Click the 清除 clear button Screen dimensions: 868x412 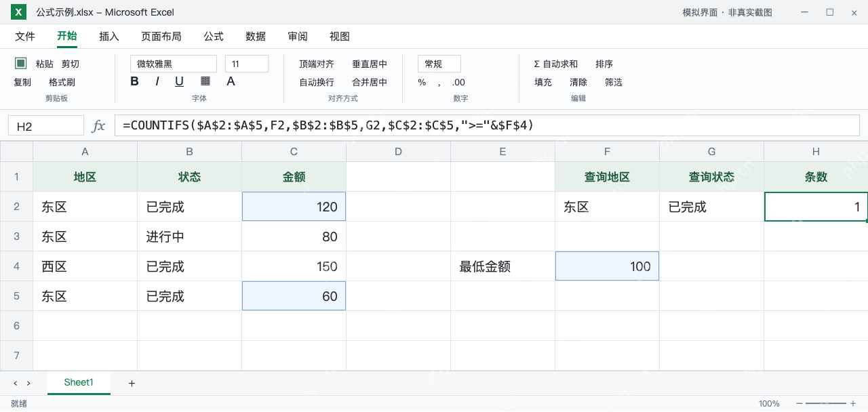[578, 82]
